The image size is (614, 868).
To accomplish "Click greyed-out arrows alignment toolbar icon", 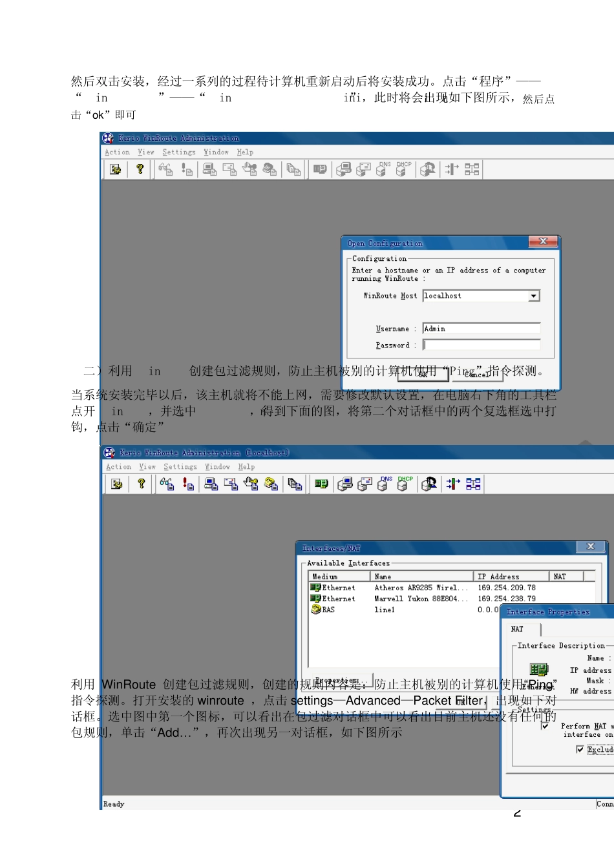I will coord(452,169).
